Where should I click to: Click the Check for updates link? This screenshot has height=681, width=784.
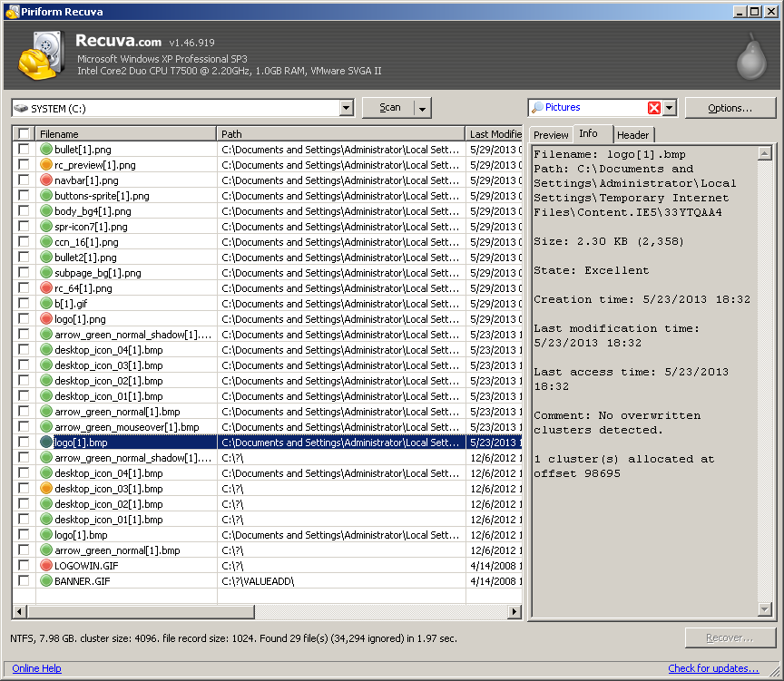713,668
